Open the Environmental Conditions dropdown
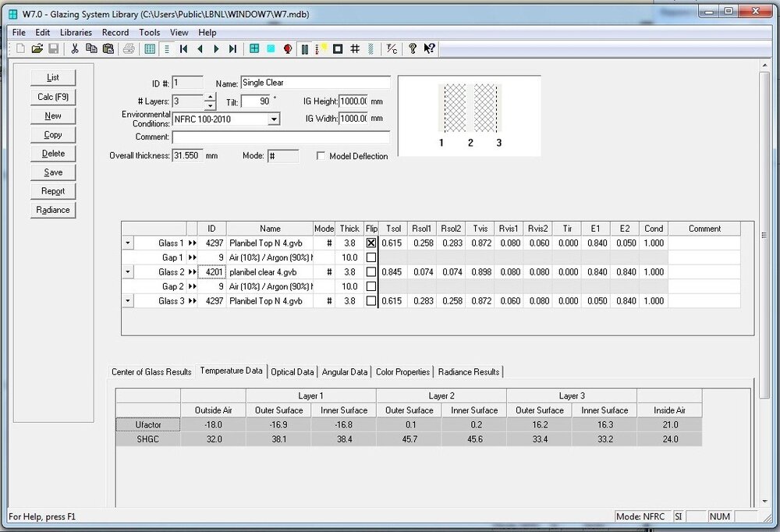780x532 pixels. tap(274, 119)
